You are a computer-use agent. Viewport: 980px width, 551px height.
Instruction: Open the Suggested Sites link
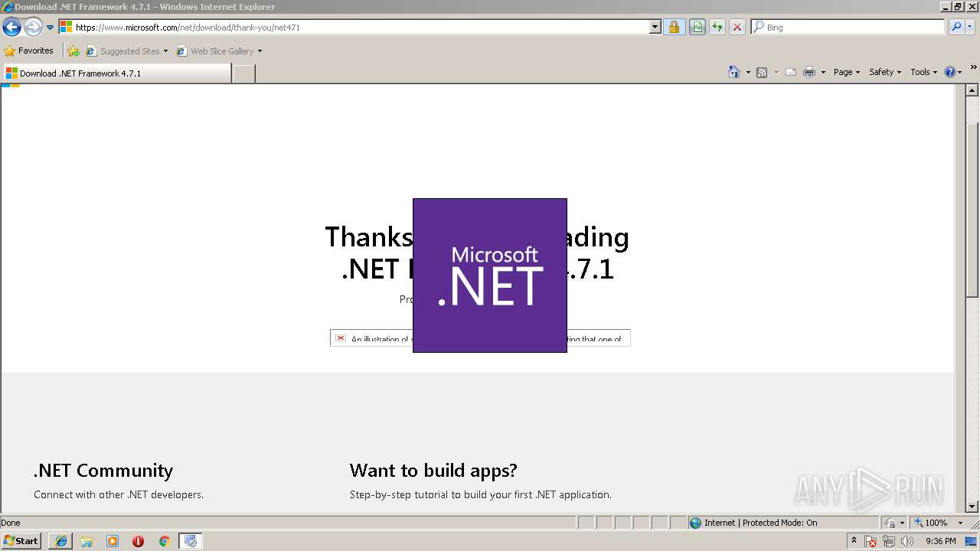coord(126,51)
